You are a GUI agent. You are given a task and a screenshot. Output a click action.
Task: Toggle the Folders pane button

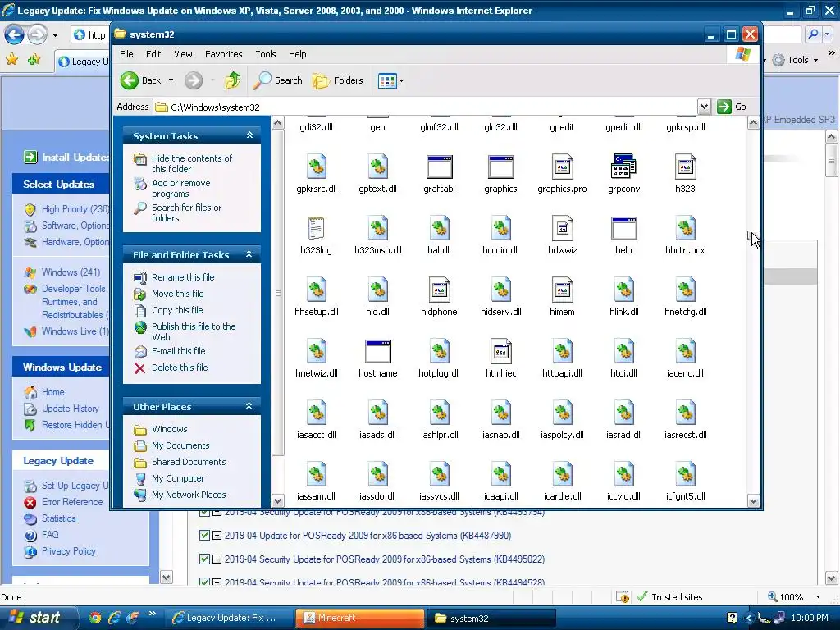pyautogui.click(x=338, y=80)
